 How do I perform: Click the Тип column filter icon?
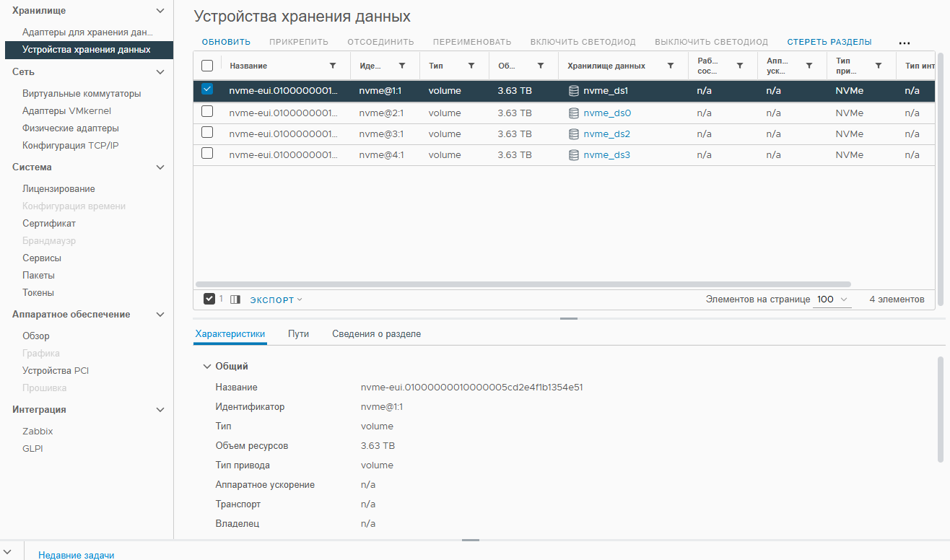click(x=471, y=66)
